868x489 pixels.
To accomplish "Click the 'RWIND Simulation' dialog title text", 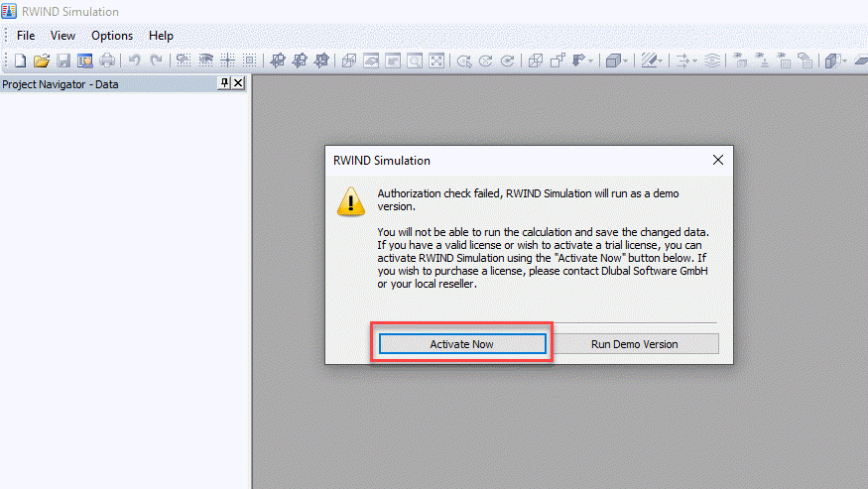I will (x=381, y=161).
